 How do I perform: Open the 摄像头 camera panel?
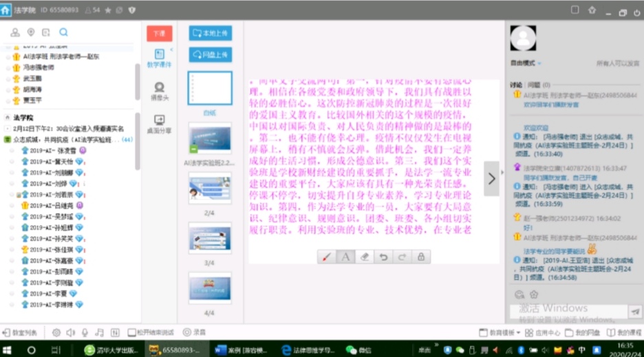point(160,90)
